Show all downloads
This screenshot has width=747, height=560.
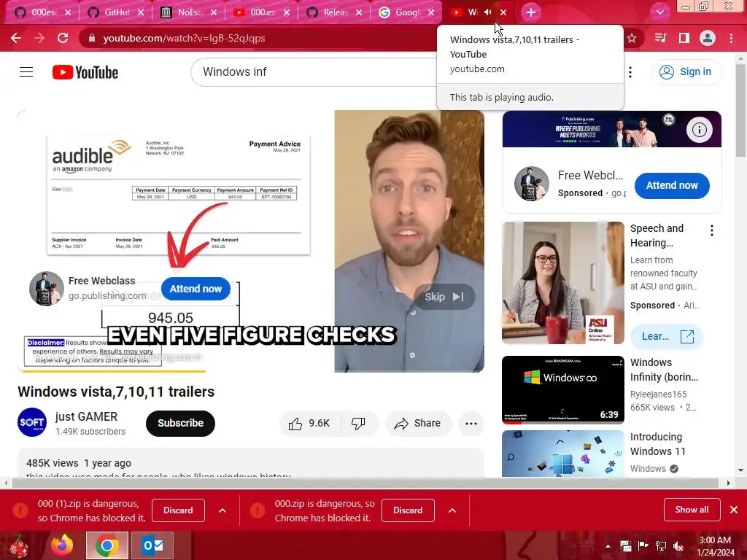[x=692, y=510]
